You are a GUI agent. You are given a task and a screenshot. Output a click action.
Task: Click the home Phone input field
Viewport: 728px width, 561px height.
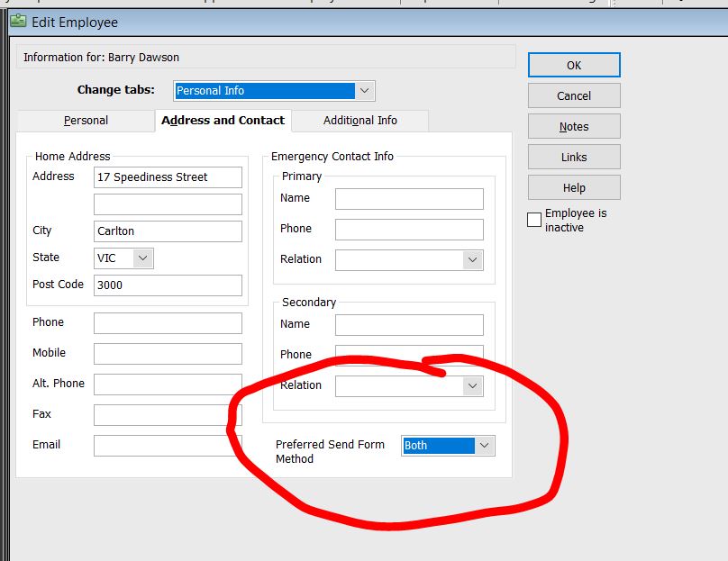point(168,323)
